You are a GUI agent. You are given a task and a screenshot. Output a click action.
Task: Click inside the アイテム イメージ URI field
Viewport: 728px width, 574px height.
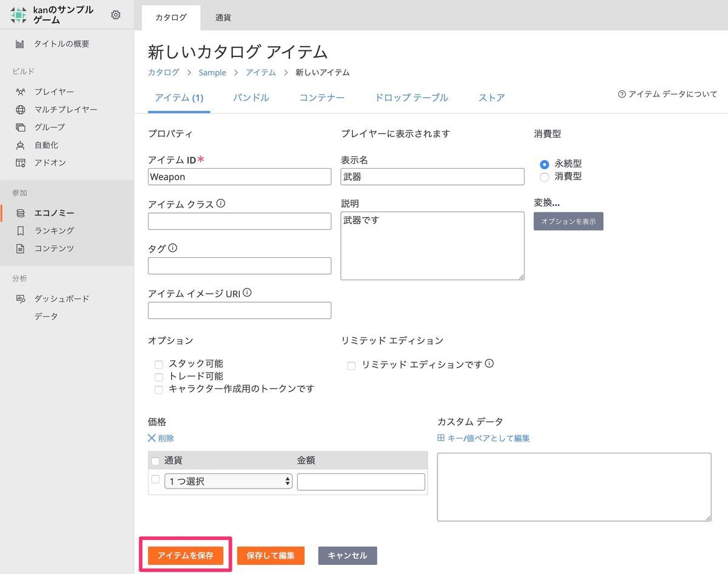239,310
